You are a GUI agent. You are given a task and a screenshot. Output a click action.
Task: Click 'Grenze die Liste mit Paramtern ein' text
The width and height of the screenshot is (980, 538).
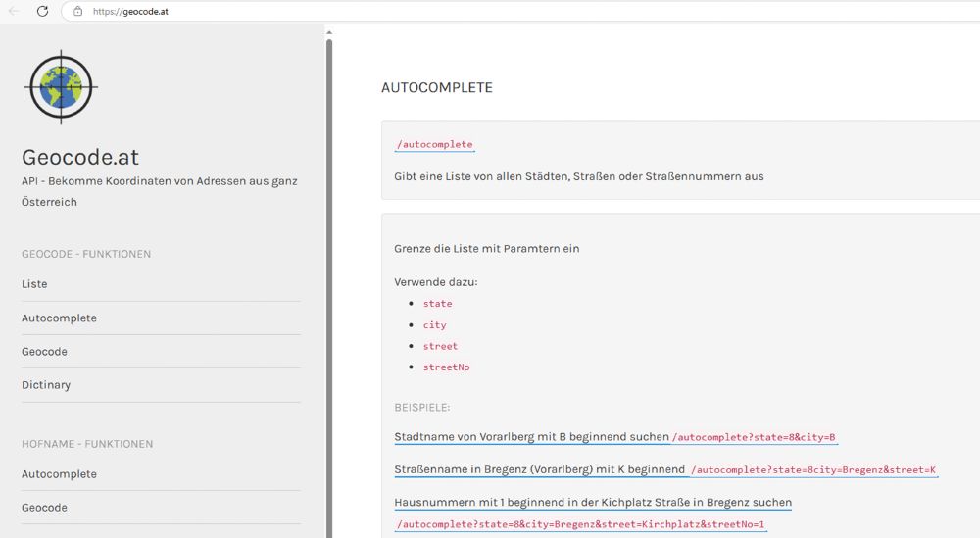click(487, 249)
